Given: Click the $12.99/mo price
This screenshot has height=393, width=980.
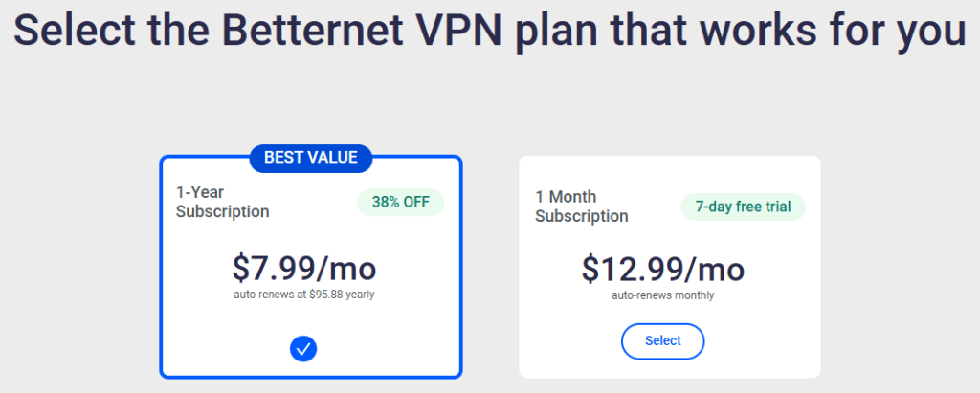Looking at the screenshot, I should 662,269.
